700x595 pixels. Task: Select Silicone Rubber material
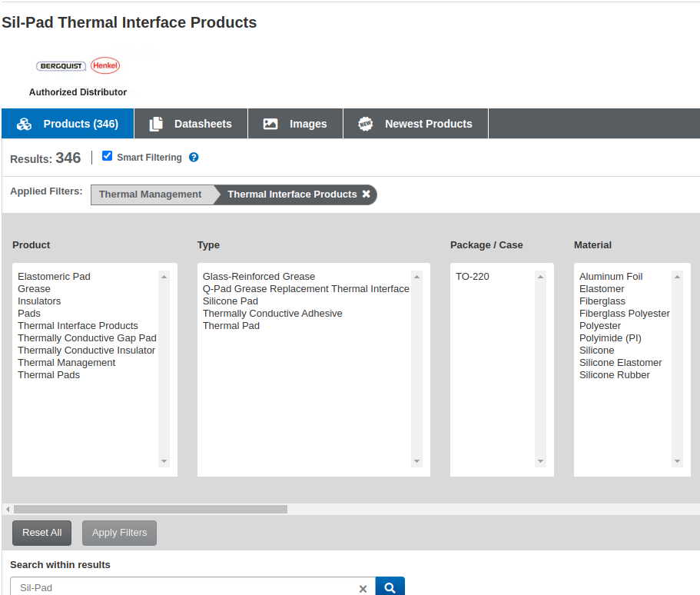click(x=614, y=375)
